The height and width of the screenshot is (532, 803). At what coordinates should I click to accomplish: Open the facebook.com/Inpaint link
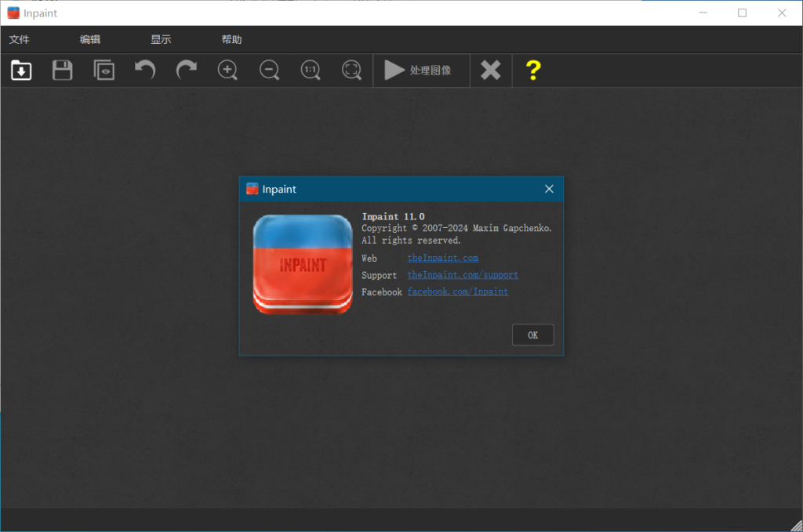point(458,292)
